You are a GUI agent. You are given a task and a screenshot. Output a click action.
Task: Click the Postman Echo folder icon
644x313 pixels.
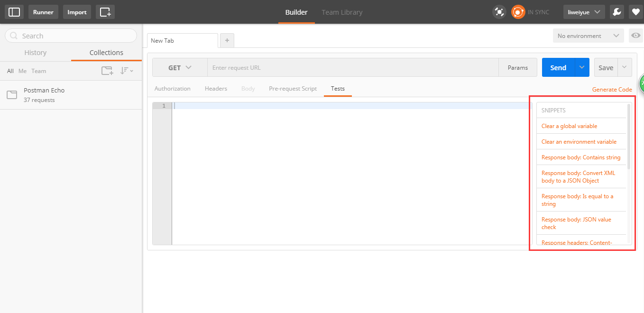click(x=12, y=95)
